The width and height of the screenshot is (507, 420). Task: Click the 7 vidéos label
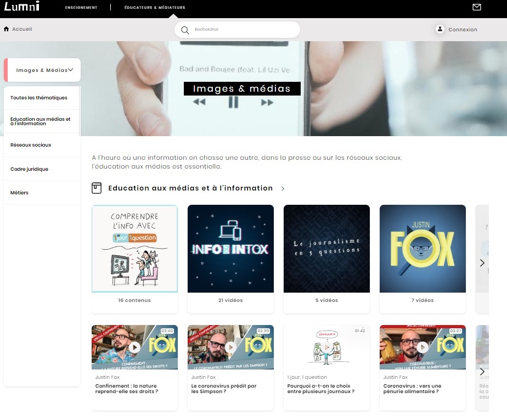click(422, 300)
